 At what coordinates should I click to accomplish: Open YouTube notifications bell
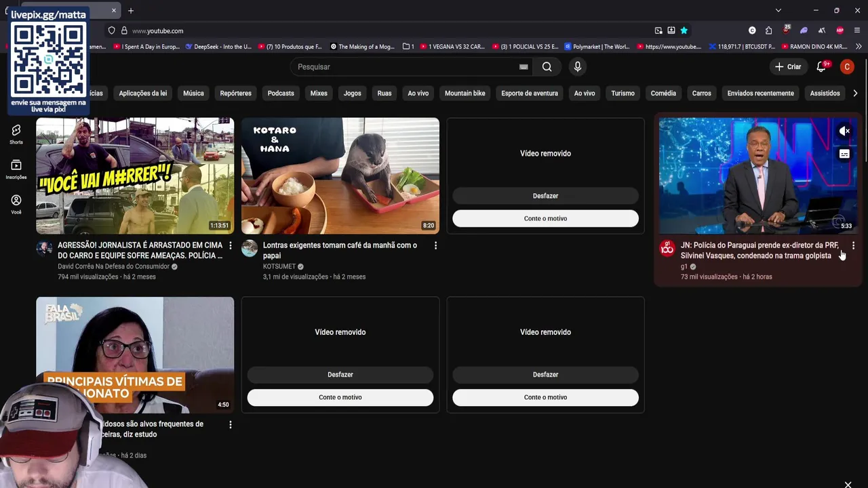coord(822,66)
